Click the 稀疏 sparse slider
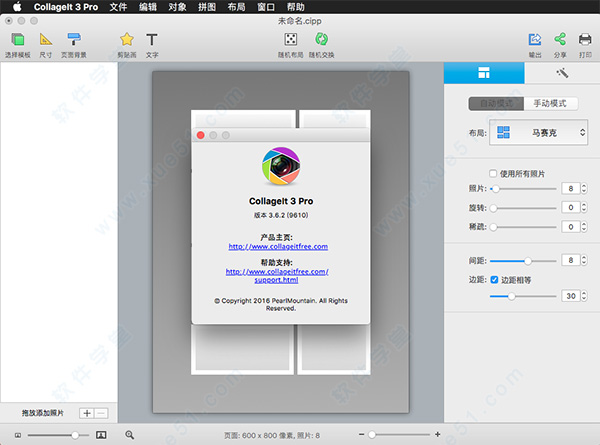Screen dimensions: 600x445 [x=523, y=227]
